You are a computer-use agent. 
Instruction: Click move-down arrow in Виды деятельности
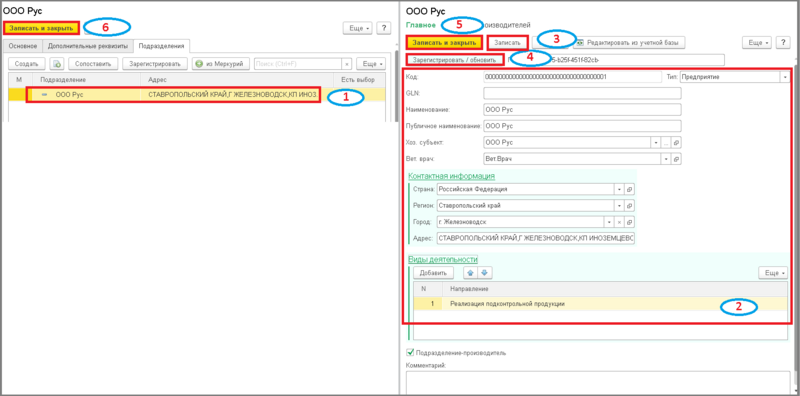[x=484, y=273]
